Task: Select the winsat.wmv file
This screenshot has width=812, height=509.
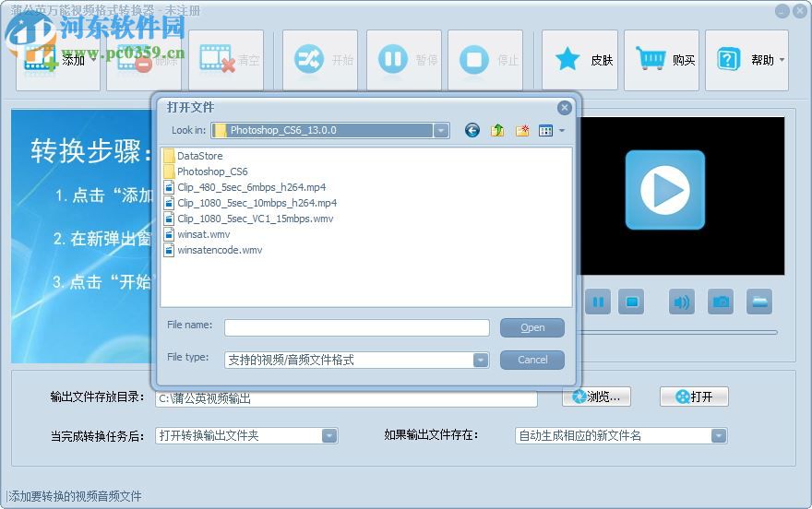Action: pos(197,234)
